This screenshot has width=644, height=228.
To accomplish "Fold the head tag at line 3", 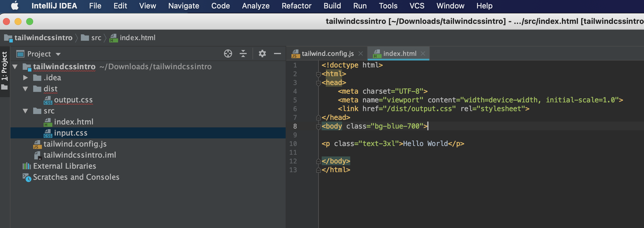I will 318,83.
